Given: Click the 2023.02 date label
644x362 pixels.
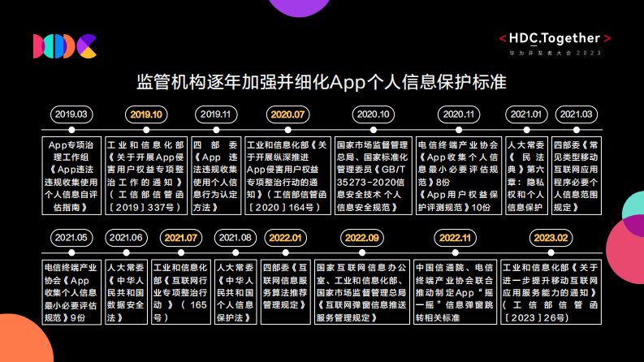Looking at the screenshot, I should click(551, 238).
